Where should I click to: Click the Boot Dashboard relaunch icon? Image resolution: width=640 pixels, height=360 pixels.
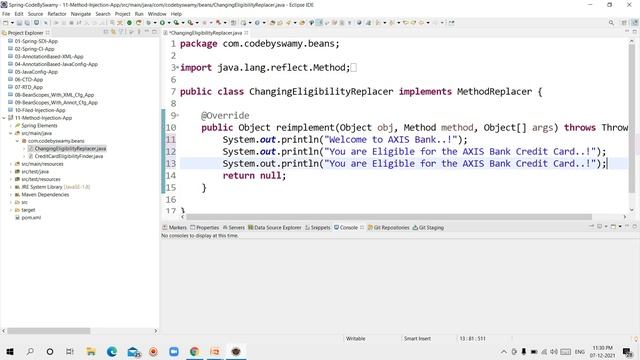(x=138, y=23)
